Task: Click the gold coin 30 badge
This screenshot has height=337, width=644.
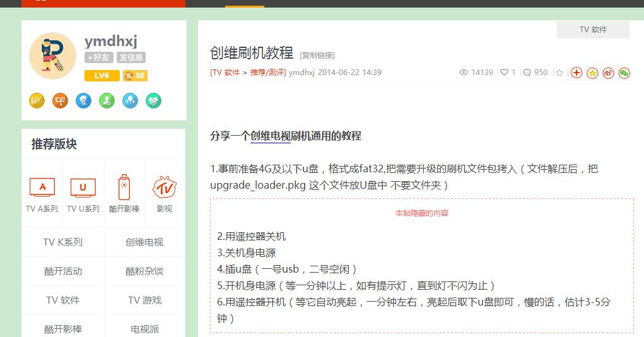Action: click(x=135, y=76)
